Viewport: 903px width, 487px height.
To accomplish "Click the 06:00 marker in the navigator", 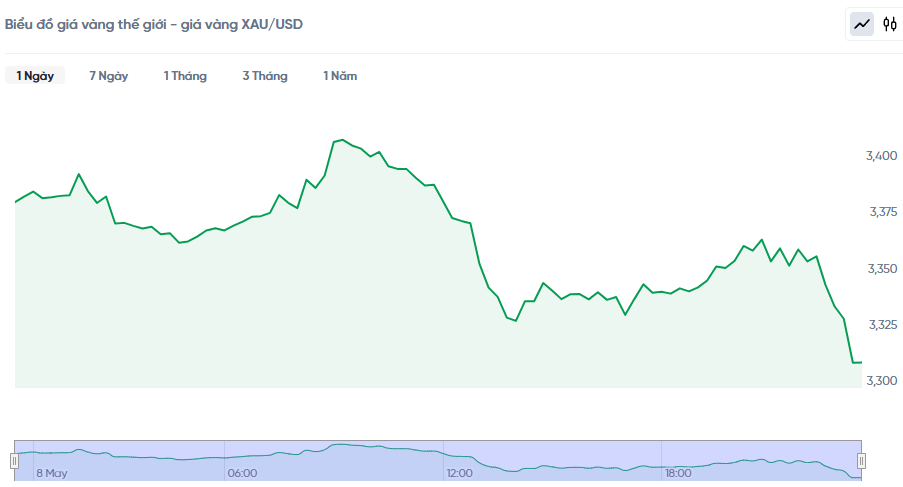I will [242, 473].
